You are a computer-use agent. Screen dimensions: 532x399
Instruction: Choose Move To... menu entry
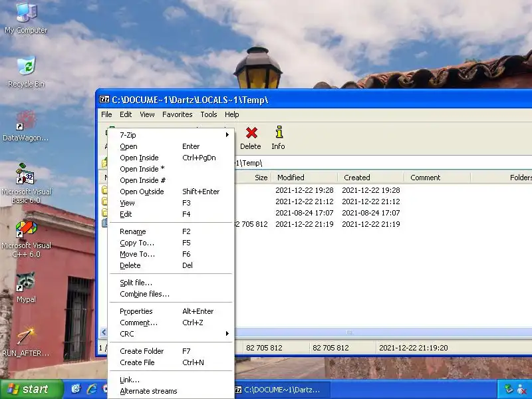tap(171, 254)
